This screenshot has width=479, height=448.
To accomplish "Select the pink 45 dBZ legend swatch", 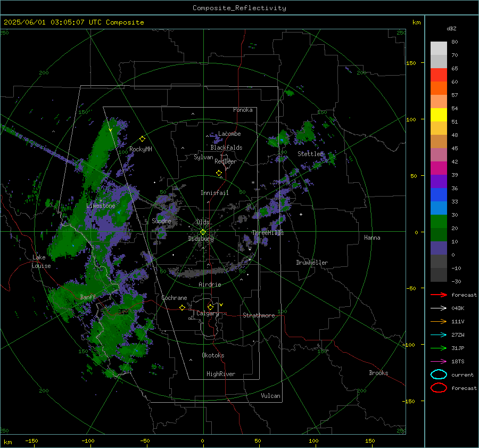I will click(x=439, y=154).
